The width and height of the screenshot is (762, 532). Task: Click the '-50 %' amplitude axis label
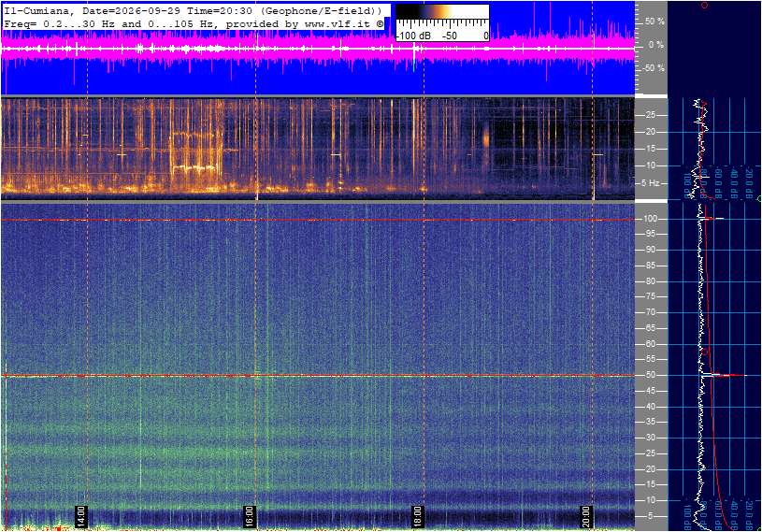coord(654,68)
